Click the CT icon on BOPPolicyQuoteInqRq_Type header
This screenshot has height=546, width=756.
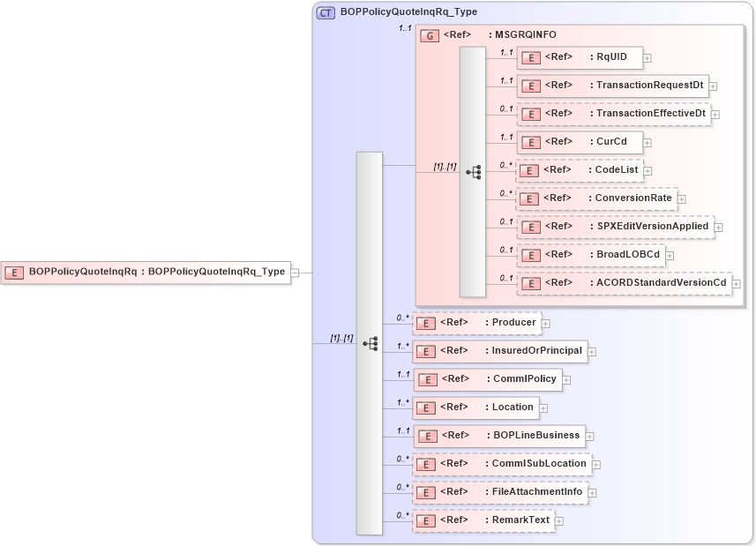pyautogui.click(x=323, y=12)
